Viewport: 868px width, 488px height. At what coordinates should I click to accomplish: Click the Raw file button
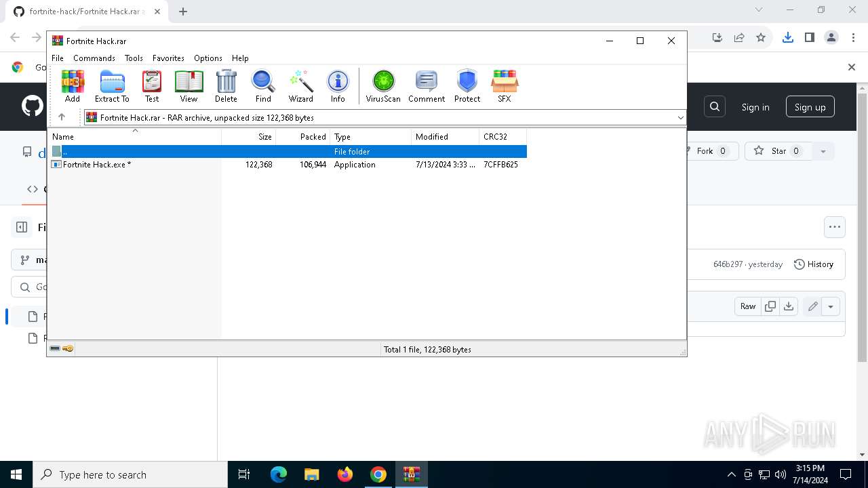pos(748,306)
